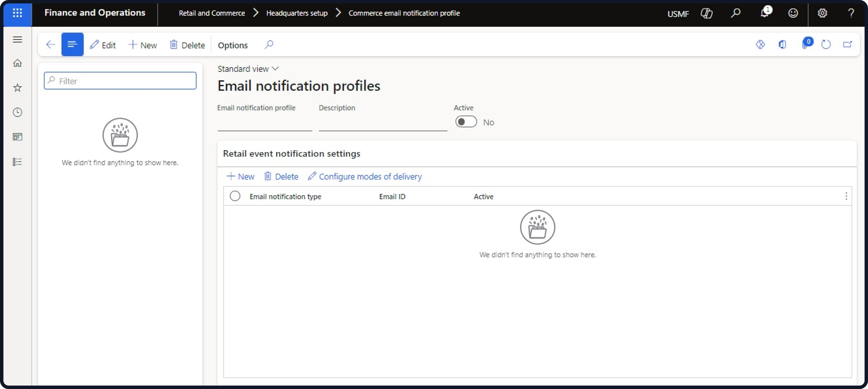Open the feedback smiley icon
This screenshot has height=389, width=868.
pyautogui.click(x=793, y=13)
